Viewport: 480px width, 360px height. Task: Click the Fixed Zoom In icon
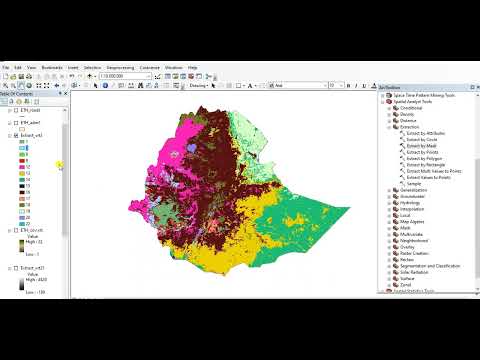39,86
